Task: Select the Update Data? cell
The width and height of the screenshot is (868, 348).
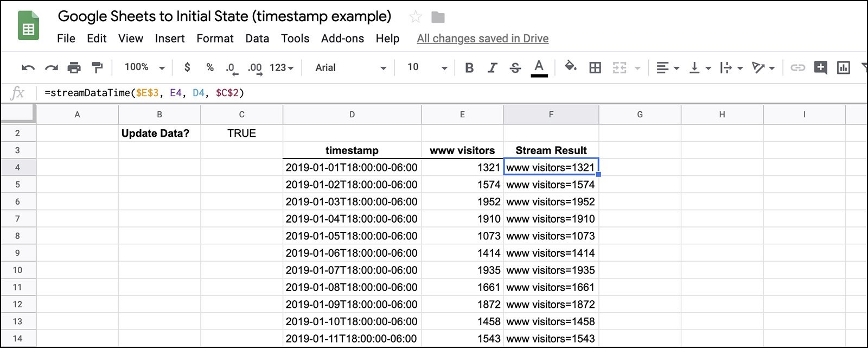Action: point(159,134)
